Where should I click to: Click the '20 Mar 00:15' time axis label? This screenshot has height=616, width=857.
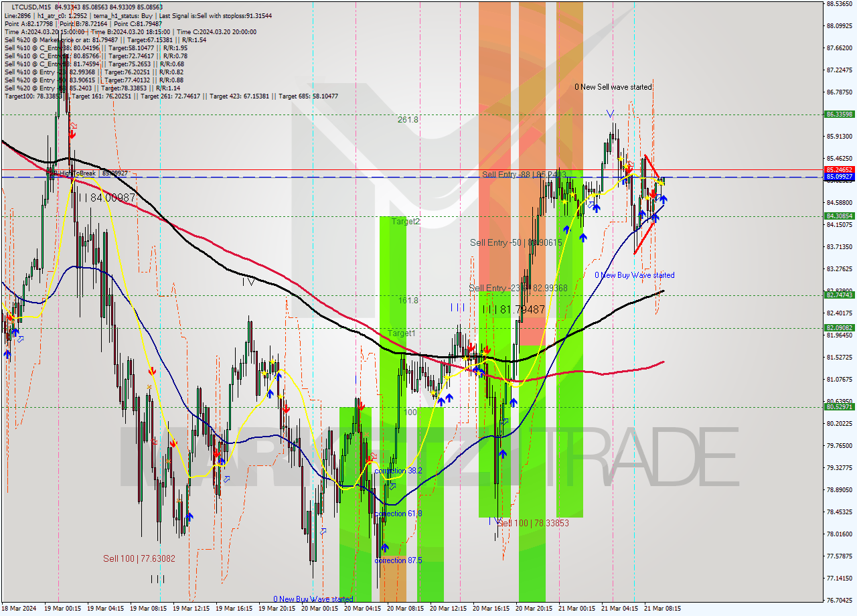[319, 609]
